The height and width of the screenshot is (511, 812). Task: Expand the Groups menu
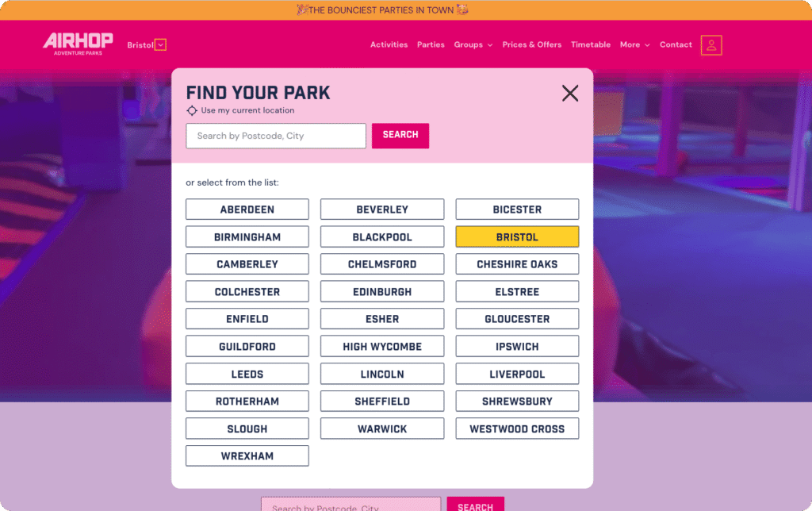pos(473,45)
